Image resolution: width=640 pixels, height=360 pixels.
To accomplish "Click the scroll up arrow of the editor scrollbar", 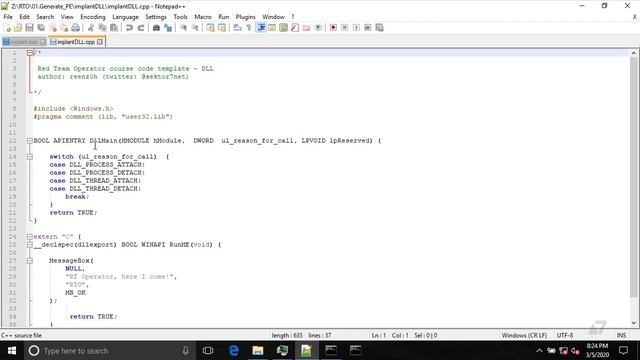I will [x=633, y=53].
